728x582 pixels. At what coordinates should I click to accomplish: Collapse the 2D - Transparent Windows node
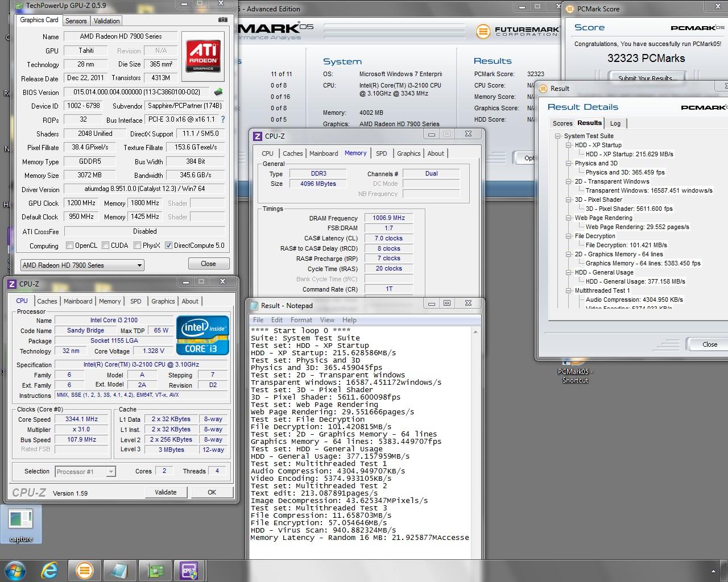point(568,181)
